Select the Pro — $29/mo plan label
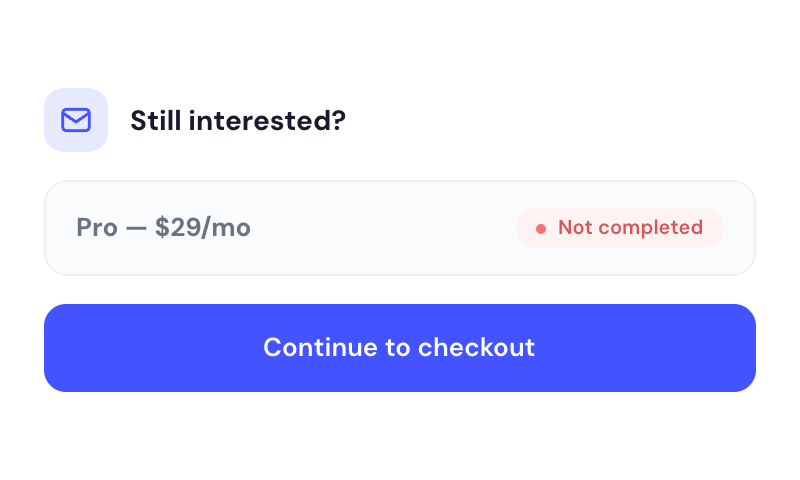 click(x=163, y=228)
